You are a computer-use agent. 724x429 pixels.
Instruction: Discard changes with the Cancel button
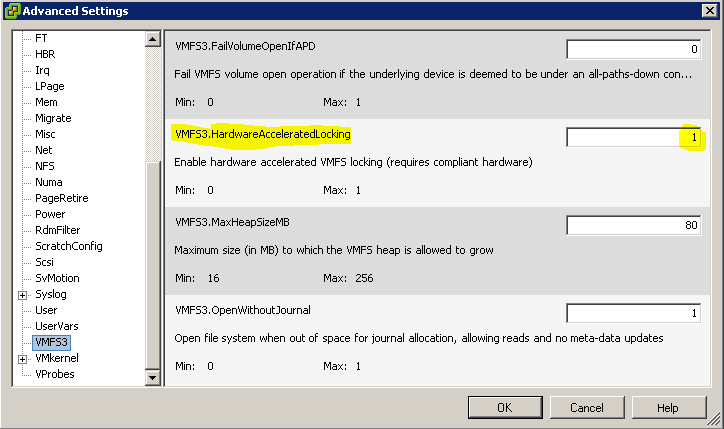point(587,407)
